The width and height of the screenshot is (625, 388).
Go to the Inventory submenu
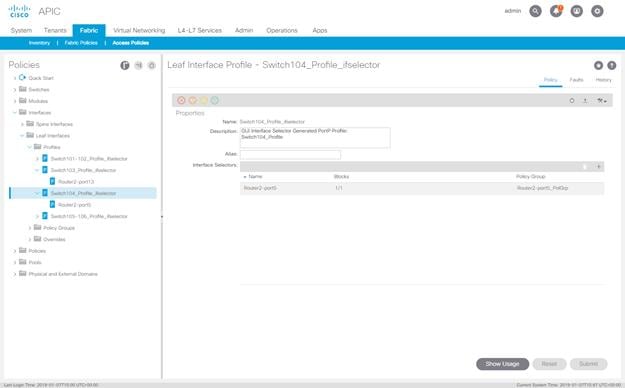click(x=39, y=43)
